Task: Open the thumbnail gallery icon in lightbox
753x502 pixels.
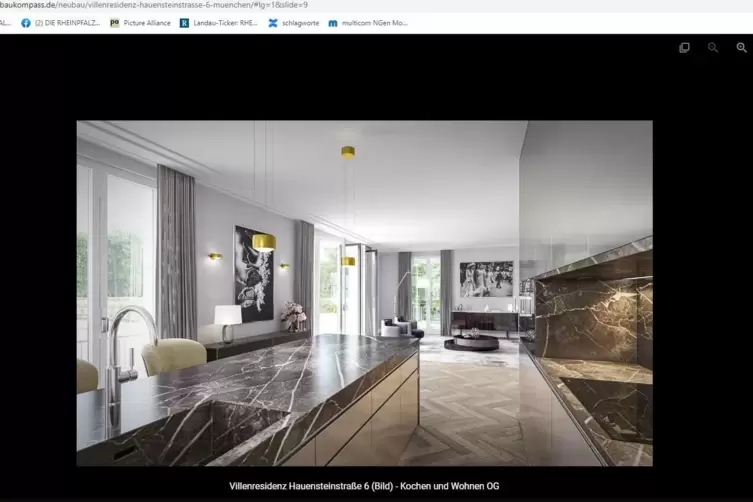Action: [x=684, y=48]
